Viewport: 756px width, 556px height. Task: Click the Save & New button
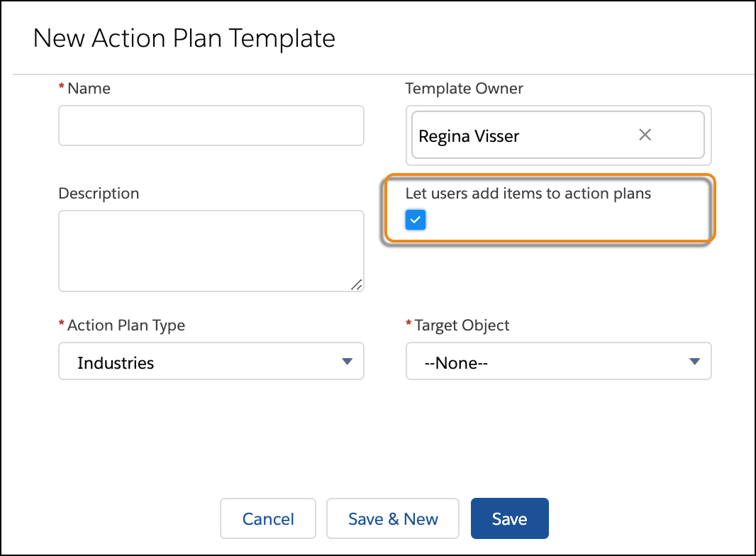point(393,518)
